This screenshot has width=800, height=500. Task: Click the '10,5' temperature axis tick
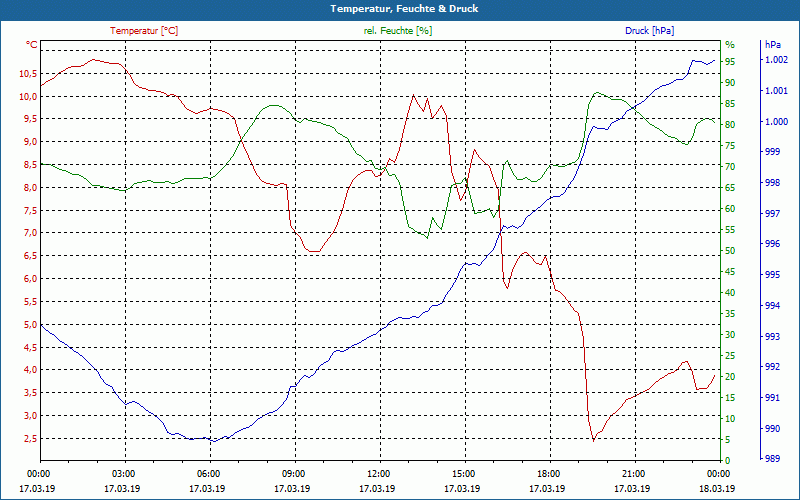point(28,73)
